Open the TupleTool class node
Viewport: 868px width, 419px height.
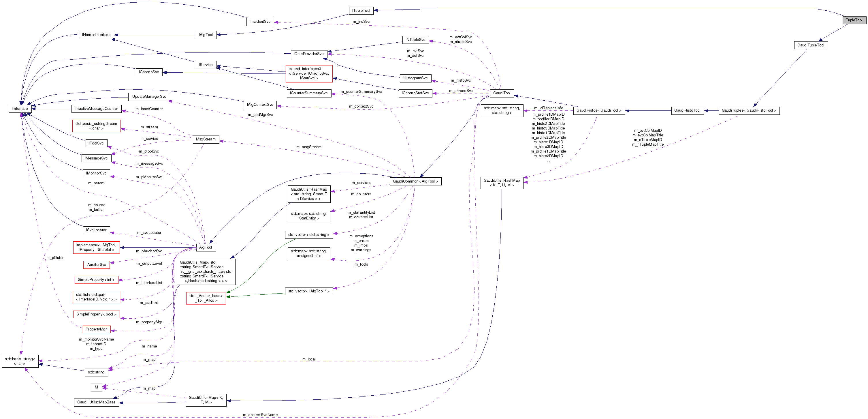pyautogui.click(x=854, y=20)
